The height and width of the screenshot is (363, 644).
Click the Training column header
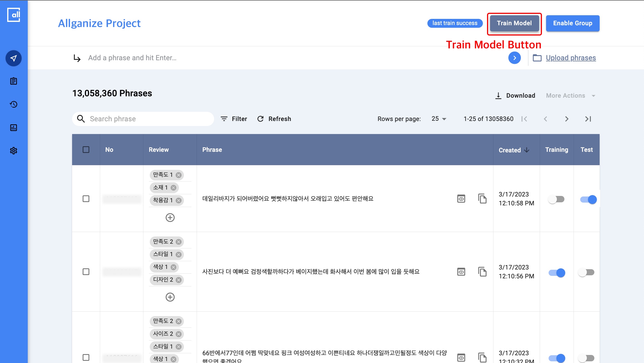coord(557,150)
